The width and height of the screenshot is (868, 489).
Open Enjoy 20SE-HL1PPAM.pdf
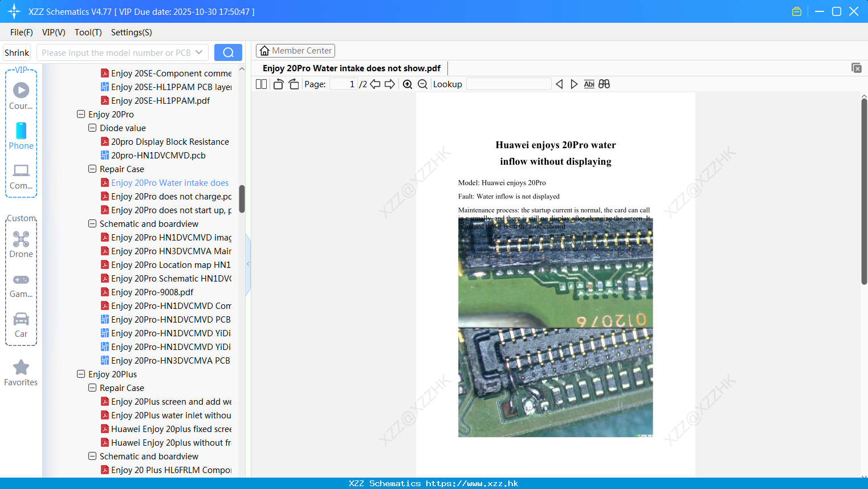pyautogui.click(x=160, y=100)
